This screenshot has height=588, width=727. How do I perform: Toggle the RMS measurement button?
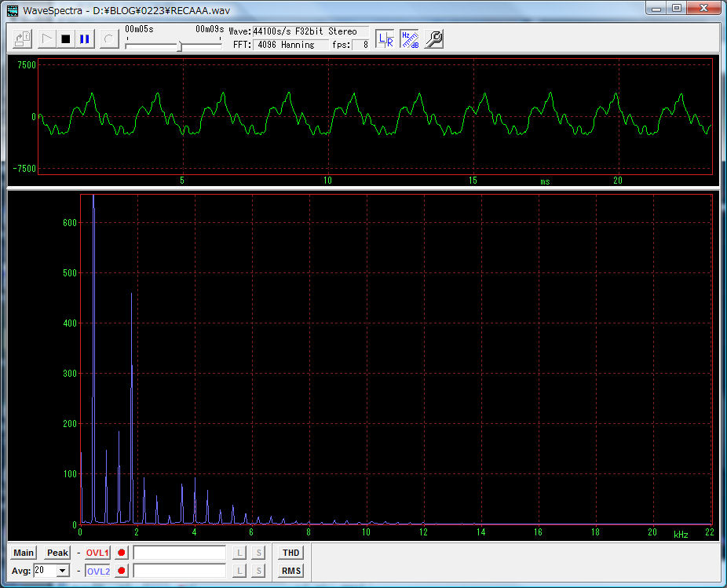(291, 571)
